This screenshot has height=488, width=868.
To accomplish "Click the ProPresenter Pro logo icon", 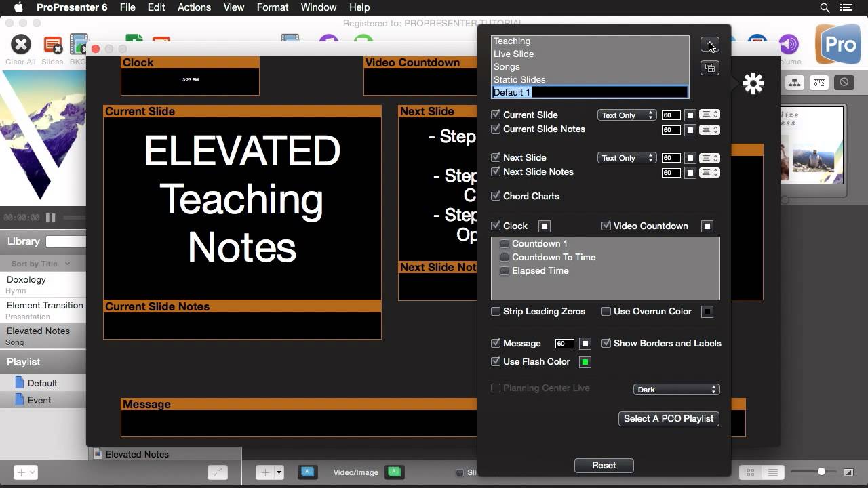I will 840,45.
